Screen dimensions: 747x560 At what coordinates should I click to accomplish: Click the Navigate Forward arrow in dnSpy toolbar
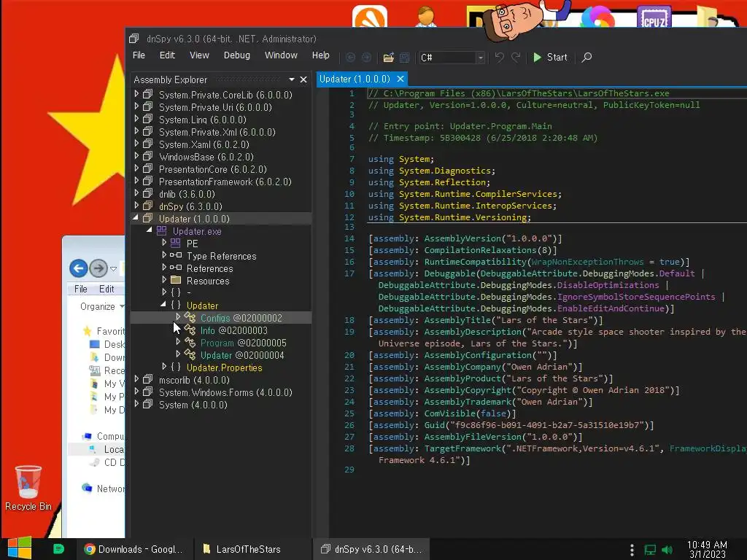coord(366,57)
